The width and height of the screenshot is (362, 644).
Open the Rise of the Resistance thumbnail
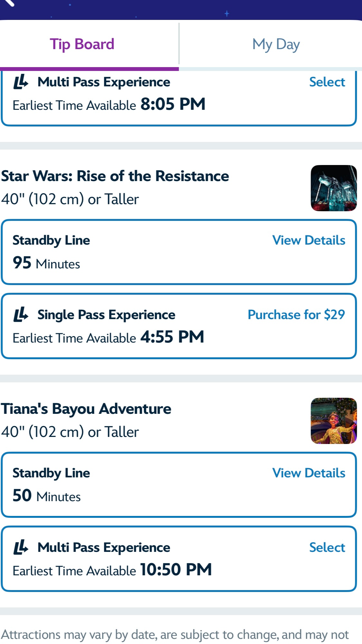tap(333, 188)
